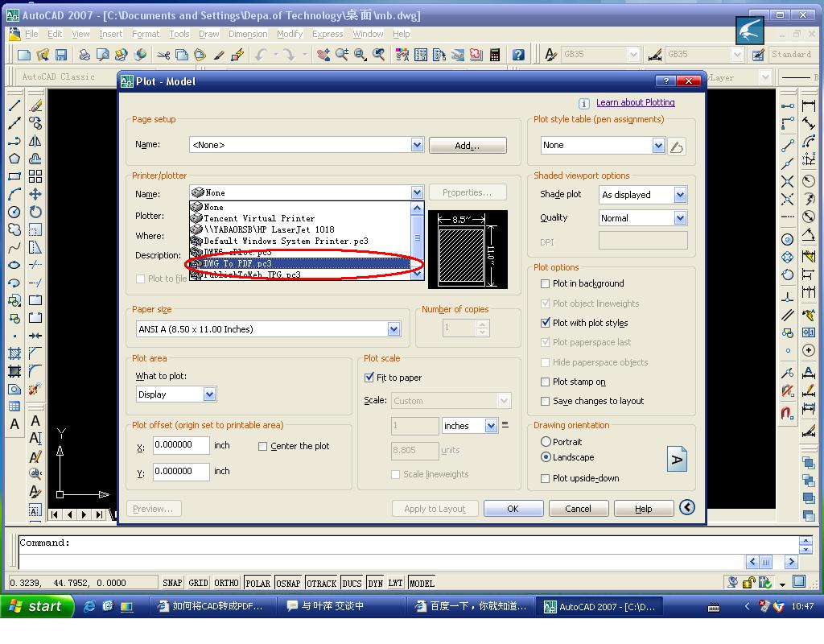The height and width of the screenshot is (644, 824).
Task: Enable Plot stamp on checkbox
Action: coord(545,382)
